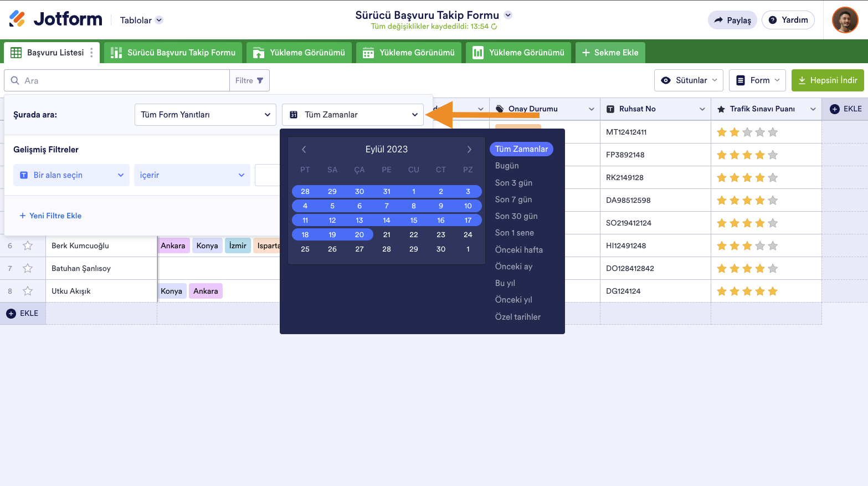Add a new row with EKLE
Image resolution: width=868 pixels, height=486 pixels.
pos(23,314)
